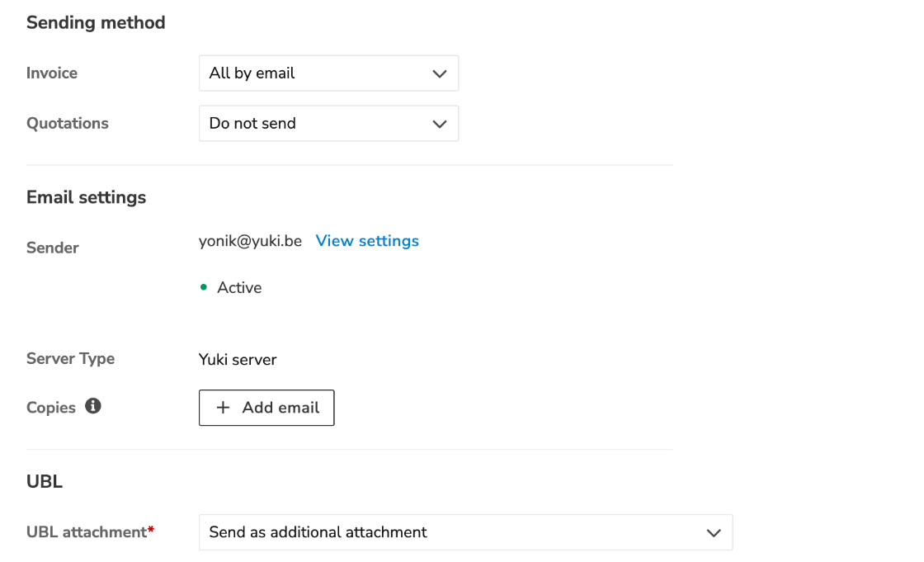The width and height of the screenshot is (924, 562).
Task: Click the Quotations field label
Action: point(68,123)
